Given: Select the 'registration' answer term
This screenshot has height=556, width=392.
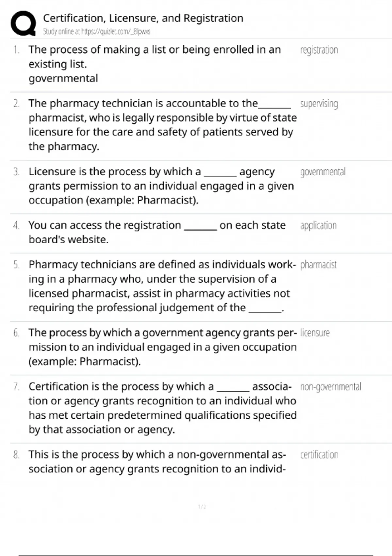Looking at the screenshot, I should tap(319, 50).
